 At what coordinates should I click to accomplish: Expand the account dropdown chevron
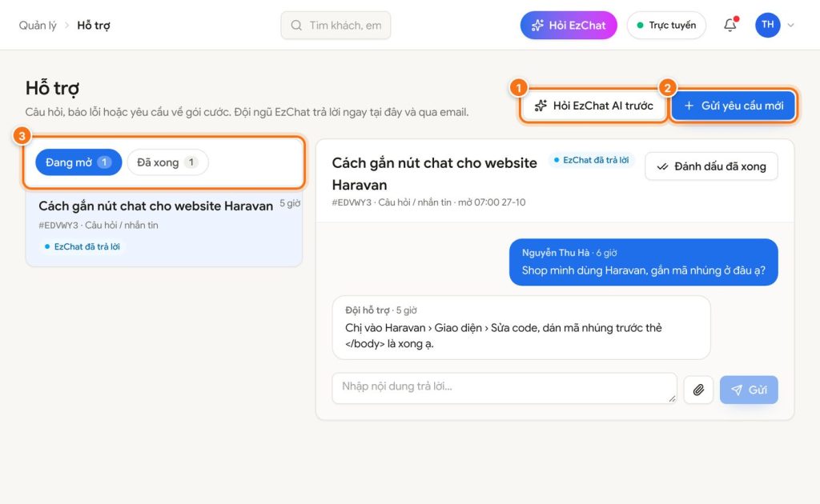[790, 25]
